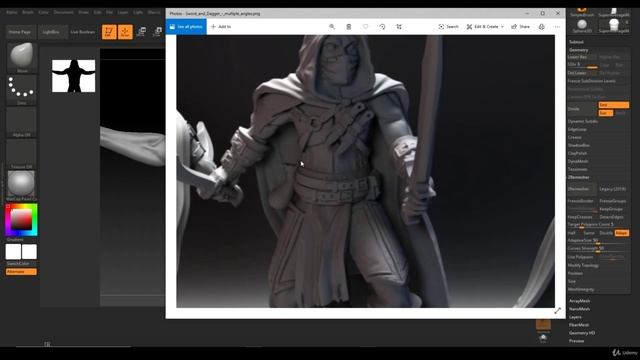The image size is (640, 360).
Task: Expand the Layers palette section
Action: click(x=576, y=317)
